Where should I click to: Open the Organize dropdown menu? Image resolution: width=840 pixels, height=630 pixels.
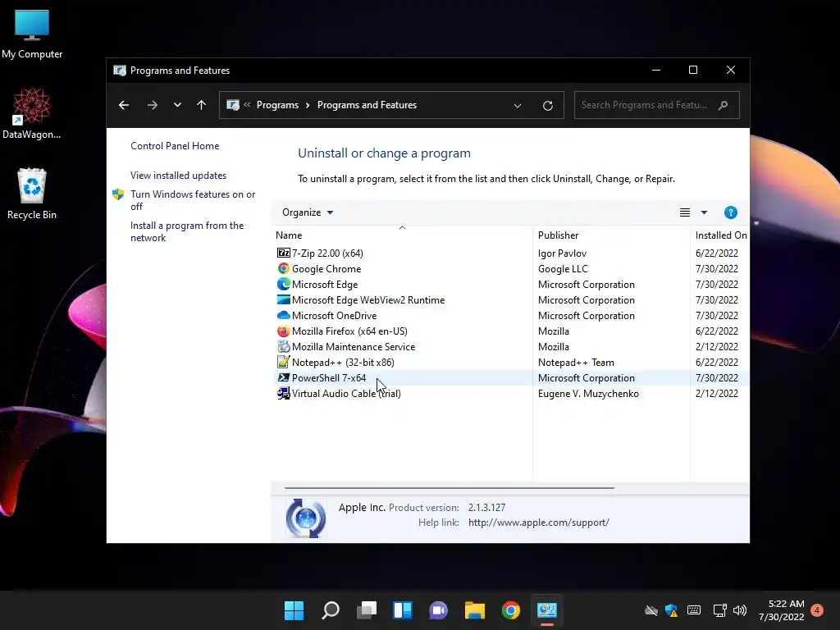click(308, 212)
